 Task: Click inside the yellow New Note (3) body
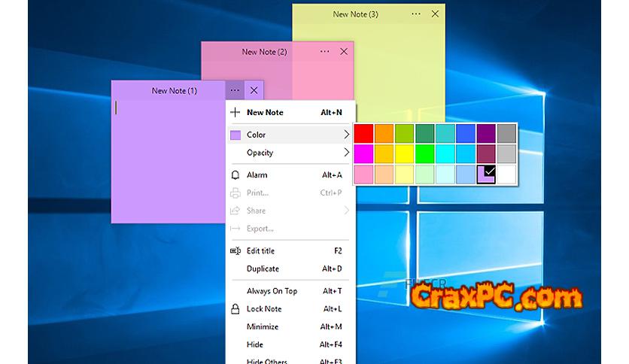pos(399,72)
